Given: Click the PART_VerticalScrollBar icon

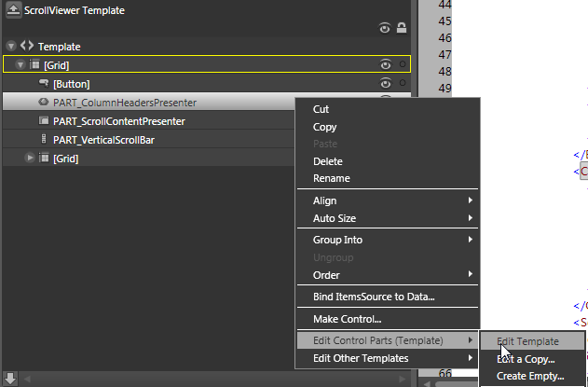Looking at the screenshot, I should pos(44,139).
